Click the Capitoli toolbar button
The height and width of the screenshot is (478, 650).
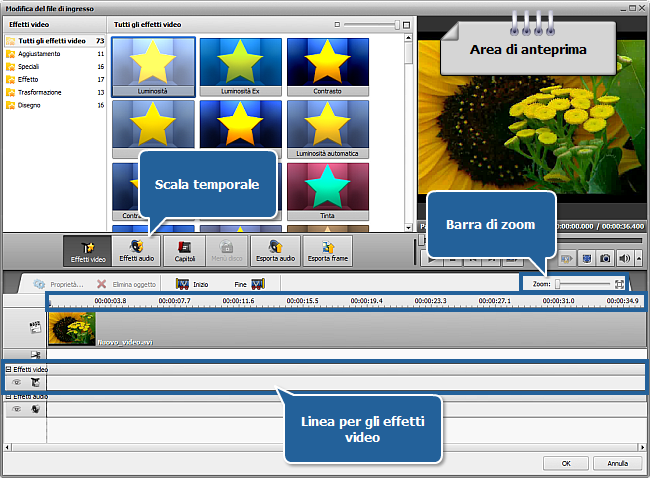click(x=184, y=251)
